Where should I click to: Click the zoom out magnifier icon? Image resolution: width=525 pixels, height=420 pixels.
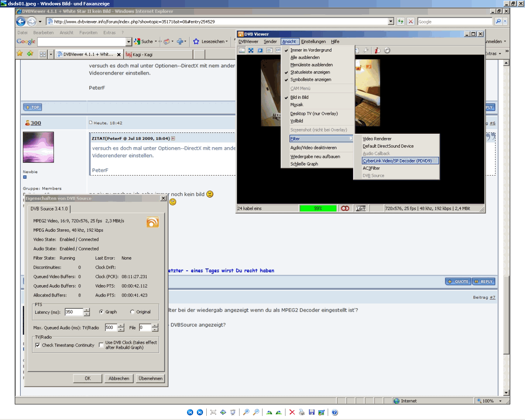pyautogui.click(x=256, y=412)
